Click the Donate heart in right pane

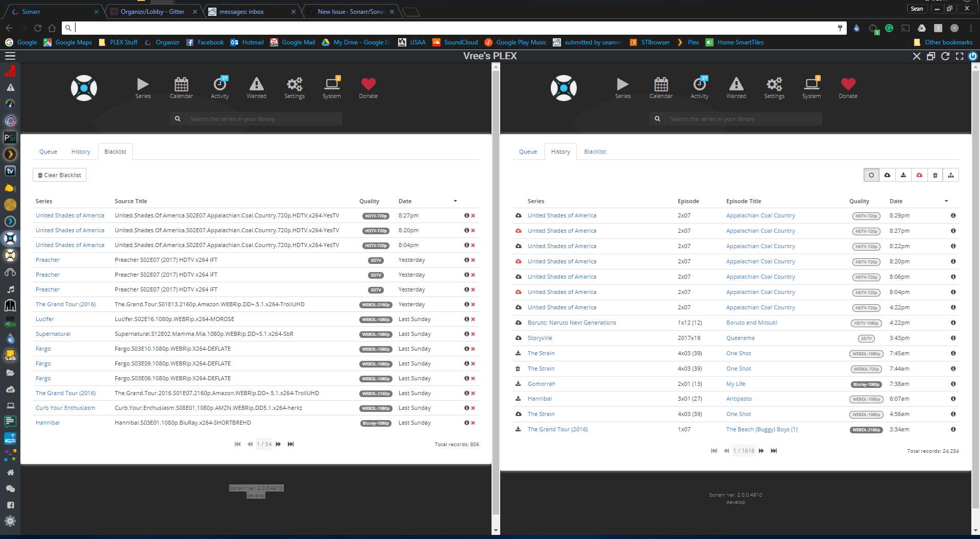coord(848,87)
